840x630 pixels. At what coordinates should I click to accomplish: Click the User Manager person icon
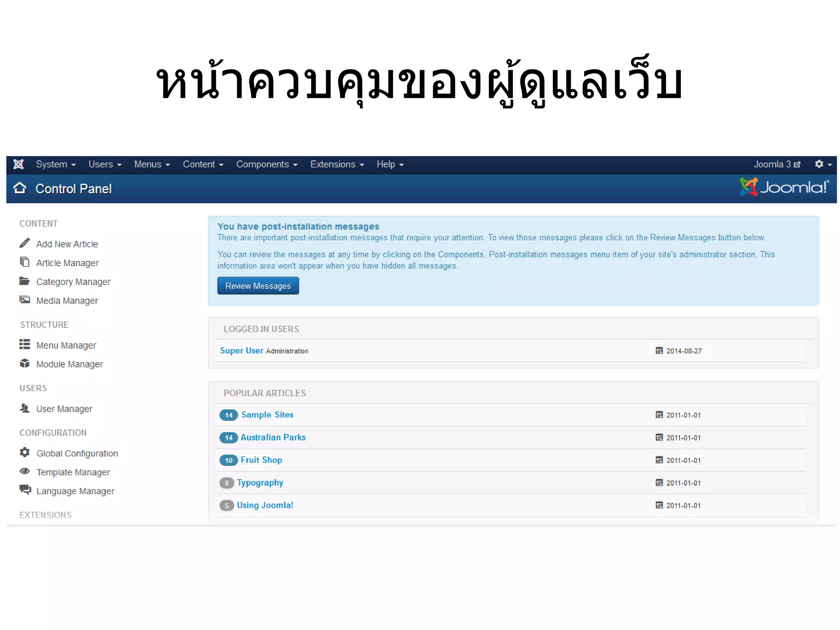[x=25, y=408]
